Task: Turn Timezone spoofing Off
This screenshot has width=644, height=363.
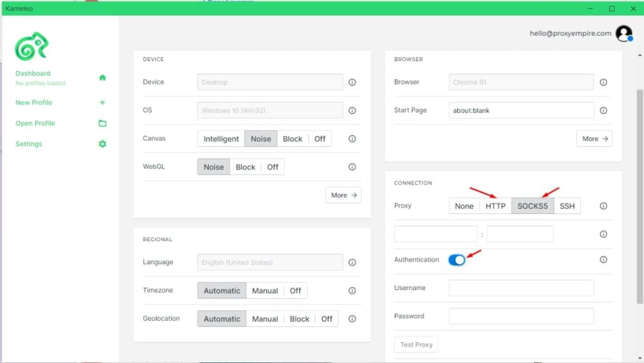Action: (296, 291)
